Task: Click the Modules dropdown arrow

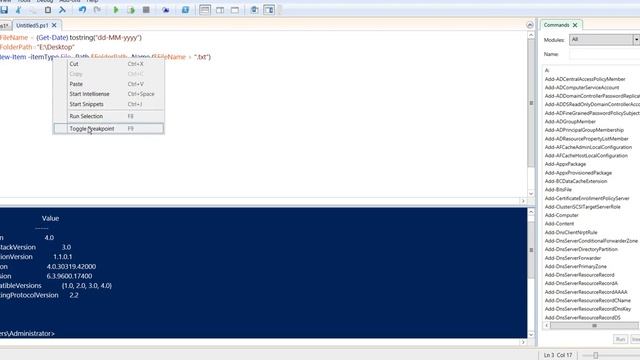Action: (x=636, y=40)
